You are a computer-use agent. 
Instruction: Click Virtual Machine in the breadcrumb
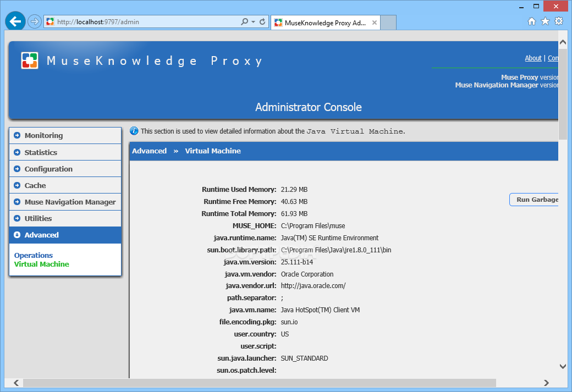[x=213, y=151]
